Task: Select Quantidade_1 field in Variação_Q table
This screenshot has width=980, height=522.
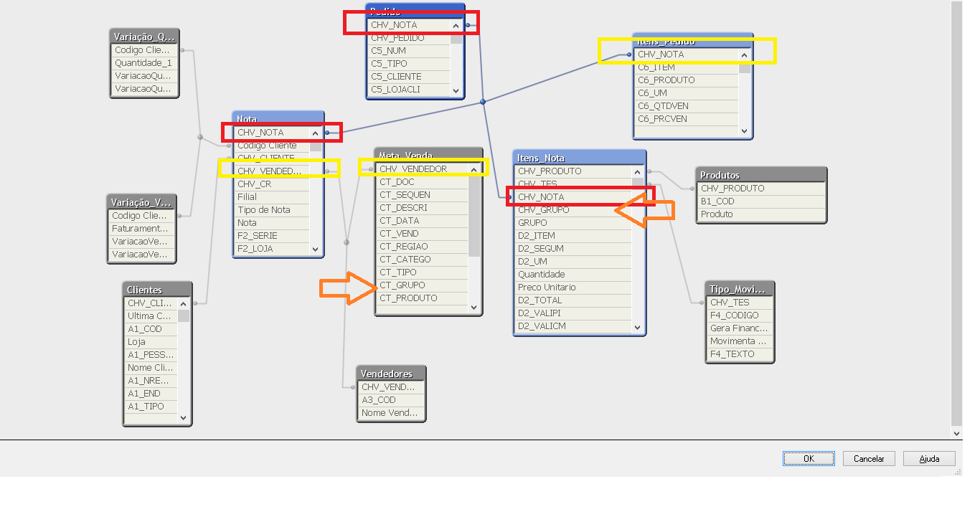Action: point(145,63)
